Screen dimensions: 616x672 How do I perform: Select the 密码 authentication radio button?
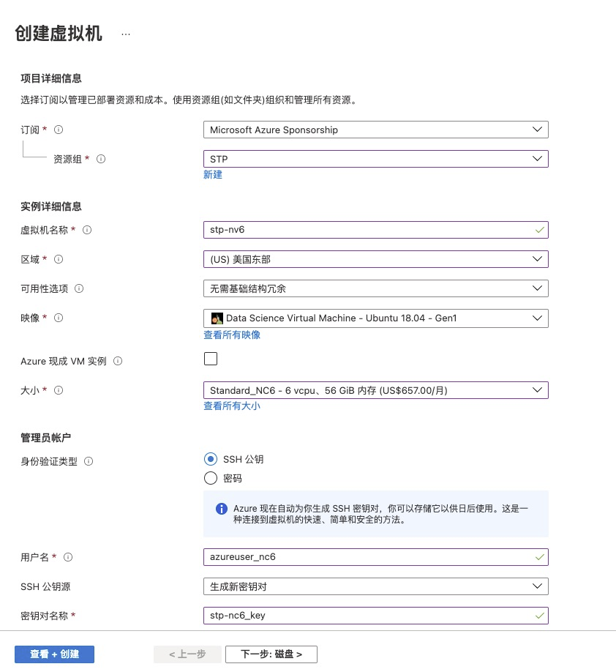210,478
